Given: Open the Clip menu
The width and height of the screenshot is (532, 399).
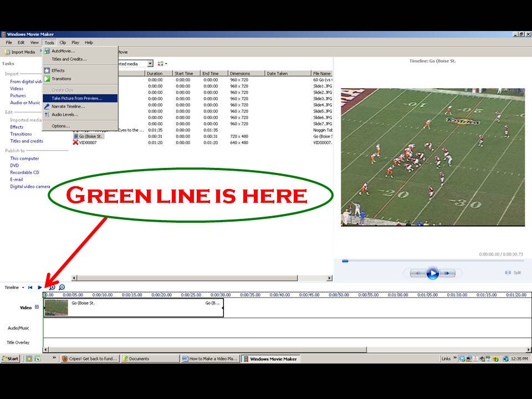Looking at the screenshot, I should (63, 43).
